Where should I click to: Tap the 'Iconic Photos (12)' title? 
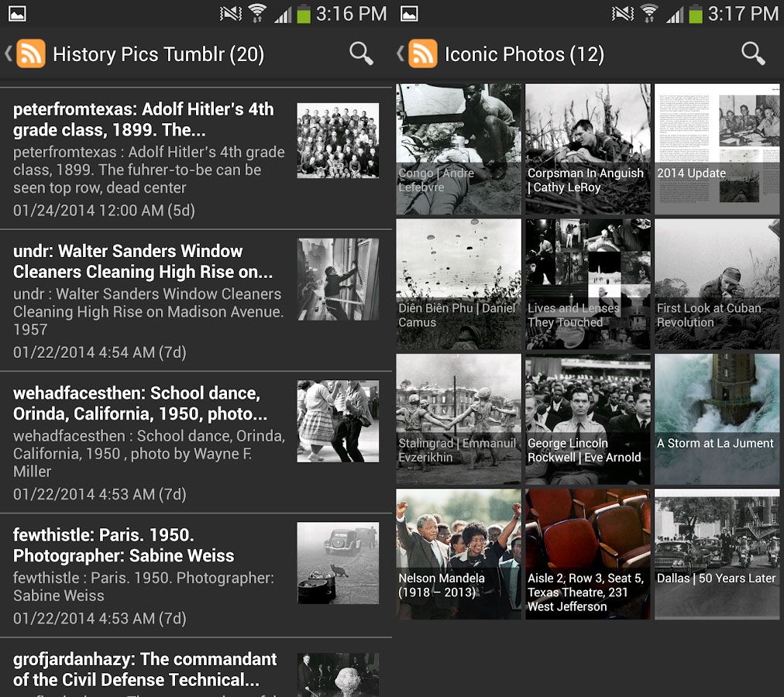click(x=524, y=54)
